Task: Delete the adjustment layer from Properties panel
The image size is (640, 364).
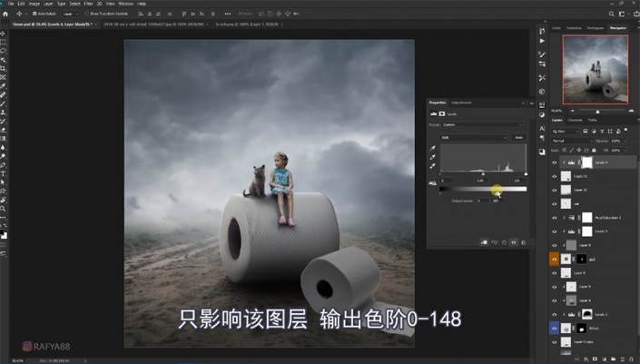Action: pyautogui.click(x=524, y=242)
